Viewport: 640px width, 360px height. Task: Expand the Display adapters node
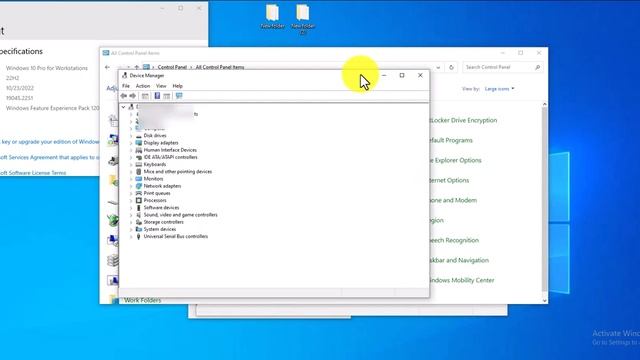[x=131, y=143]
